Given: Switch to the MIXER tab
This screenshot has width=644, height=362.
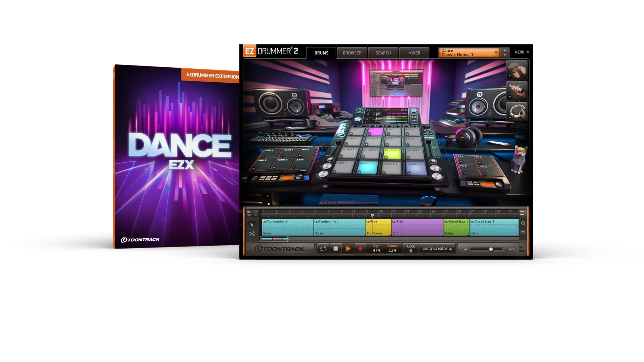Looking at the screenshot, I should tap(414, 53).
